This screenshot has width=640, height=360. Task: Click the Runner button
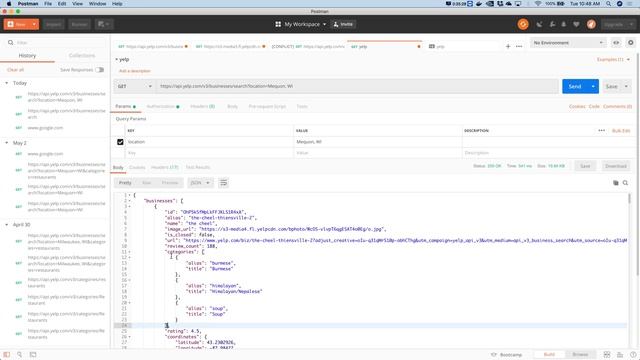click(79, 24)
